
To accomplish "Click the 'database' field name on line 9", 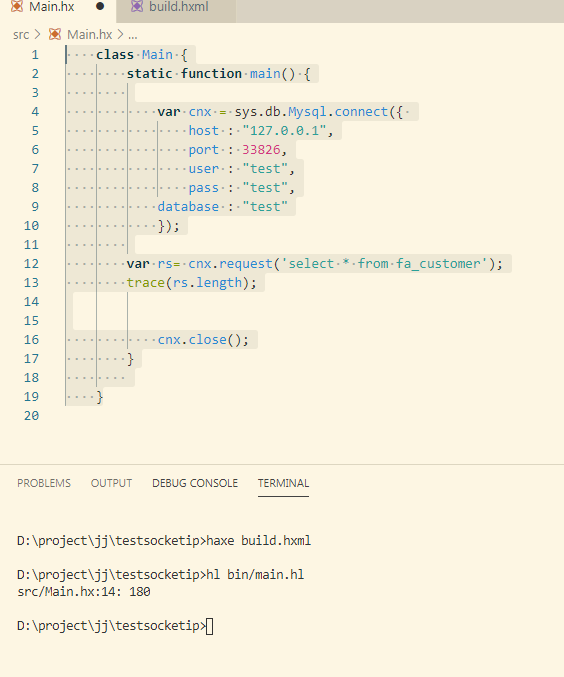I will point(188,207).
